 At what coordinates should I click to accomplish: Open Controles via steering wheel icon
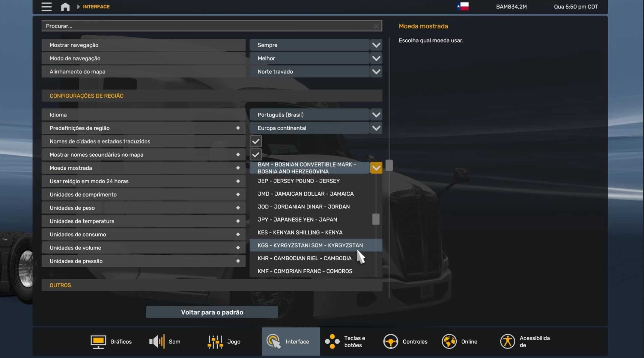point(390,342)
